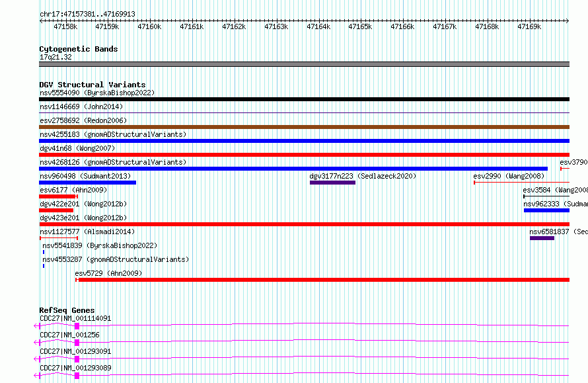Open nsv4255183 gnomAD variant label

113,134
